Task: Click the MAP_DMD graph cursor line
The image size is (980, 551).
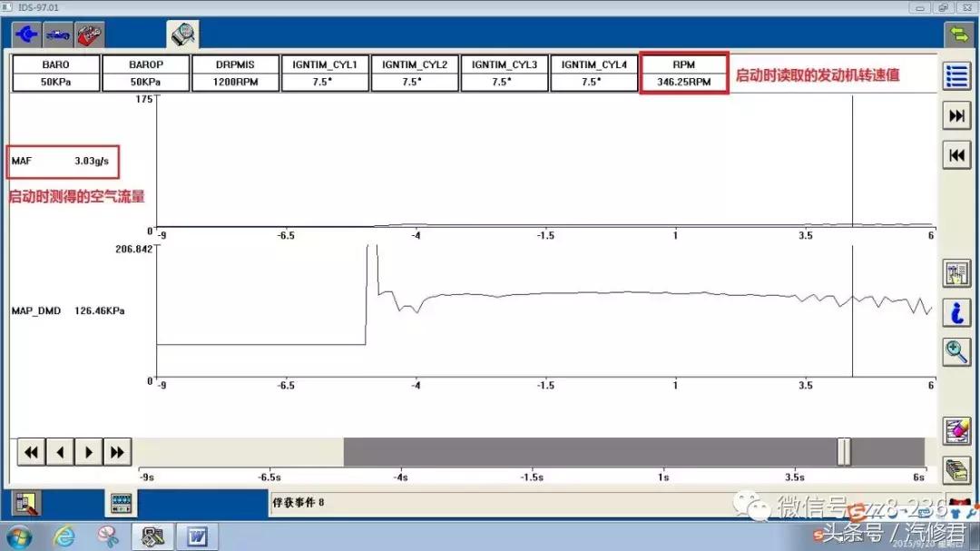Action: coord(852,310)
